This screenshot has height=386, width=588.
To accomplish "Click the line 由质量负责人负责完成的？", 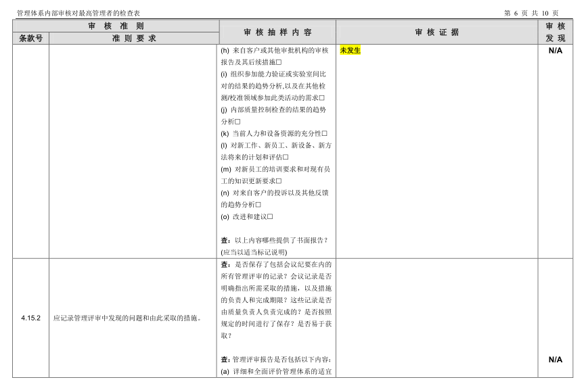I will tap(261, 312).
